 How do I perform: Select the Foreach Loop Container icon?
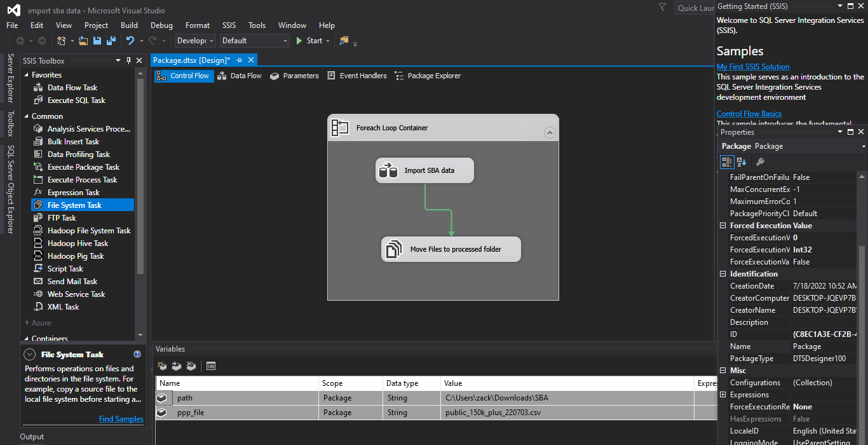(x=341, y=128)
